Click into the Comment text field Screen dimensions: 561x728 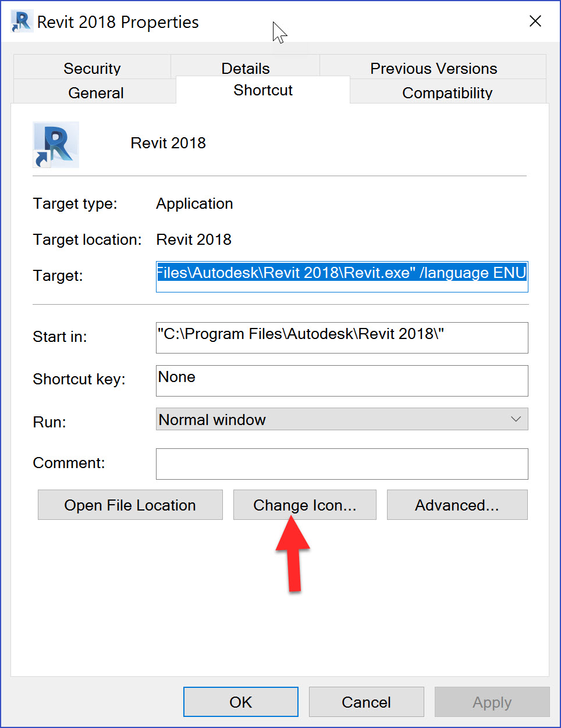coord(342,463)
